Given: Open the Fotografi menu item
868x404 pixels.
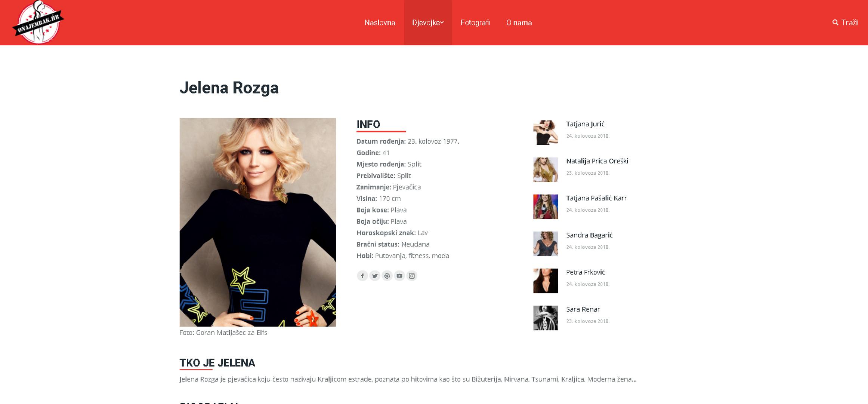Looking at the screenshot, I should point(475,22).
